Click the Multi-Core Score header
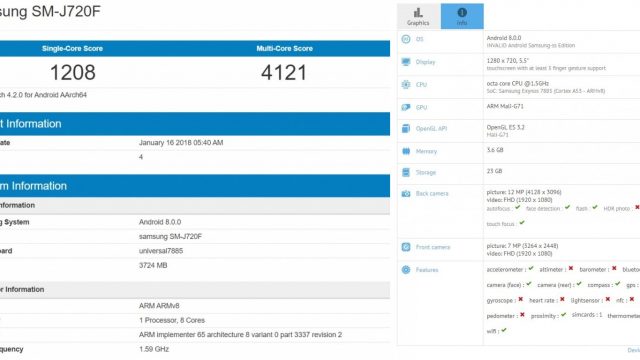The width and height of the screenshot is (640, 360). (284, 49)
